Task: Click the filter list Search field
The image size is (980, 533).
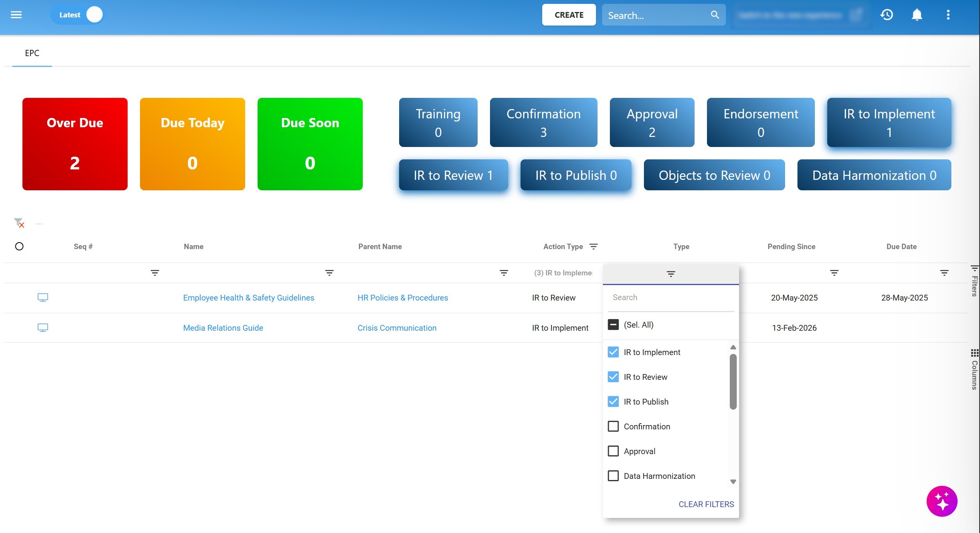Action: [670, 297]
